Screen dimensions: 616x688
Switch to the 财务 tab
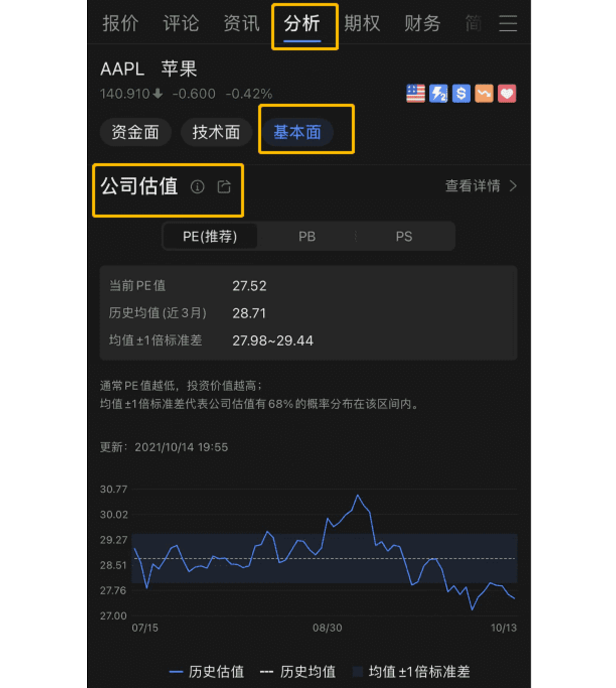coord(422,23)
